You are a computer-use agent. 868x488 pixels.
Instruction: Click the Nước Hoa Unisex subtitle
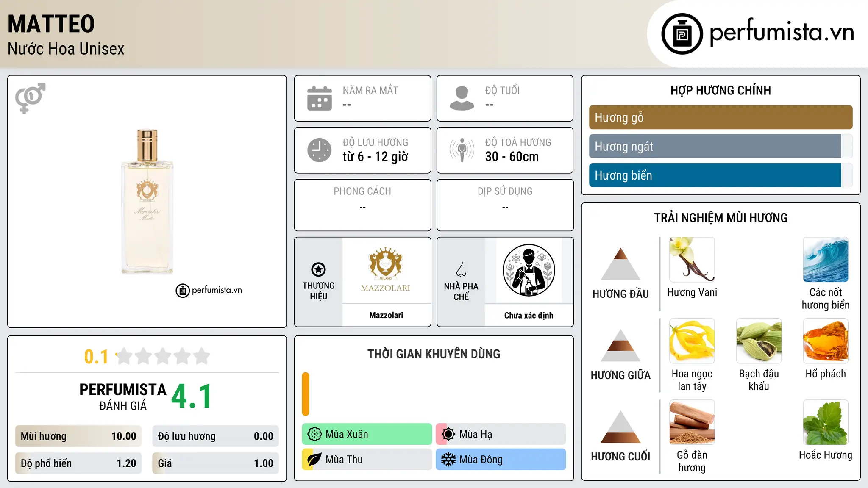[66, 49]
